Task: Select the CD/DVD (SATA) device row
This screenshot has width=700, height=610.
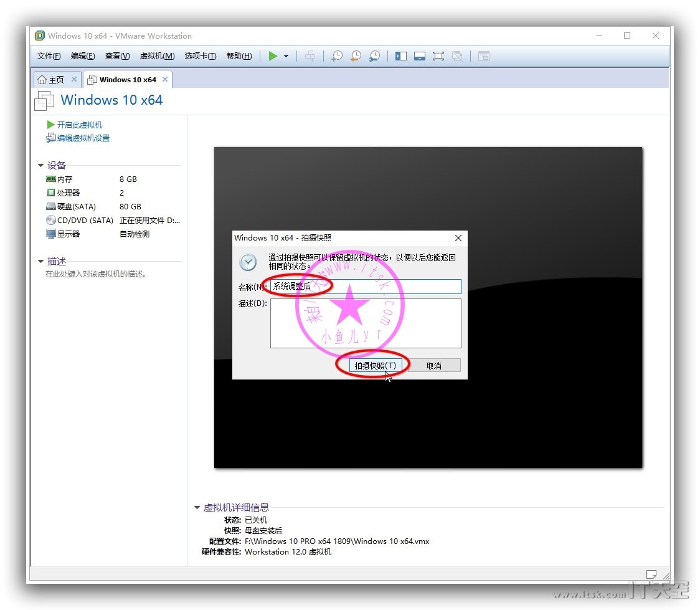Action: click(x=113, y=220)
